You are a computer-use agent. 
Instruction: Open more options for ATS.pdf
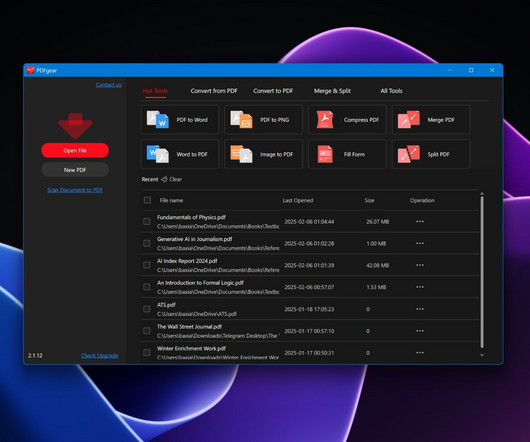(x=420, y=309)
